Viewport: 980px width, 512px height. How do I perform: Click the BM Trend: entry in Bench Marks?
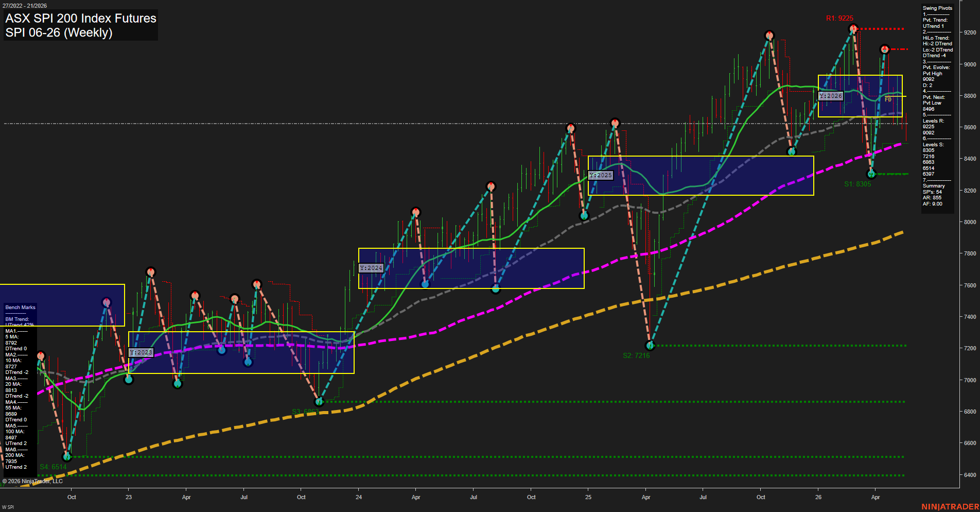point(17,319)
